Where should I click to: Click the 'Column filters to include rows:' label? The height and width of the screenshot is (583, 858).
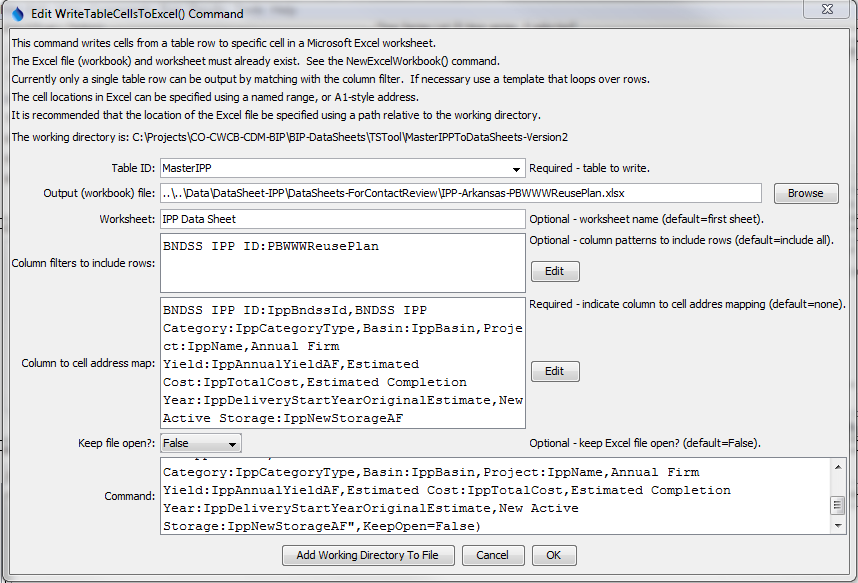83,263
